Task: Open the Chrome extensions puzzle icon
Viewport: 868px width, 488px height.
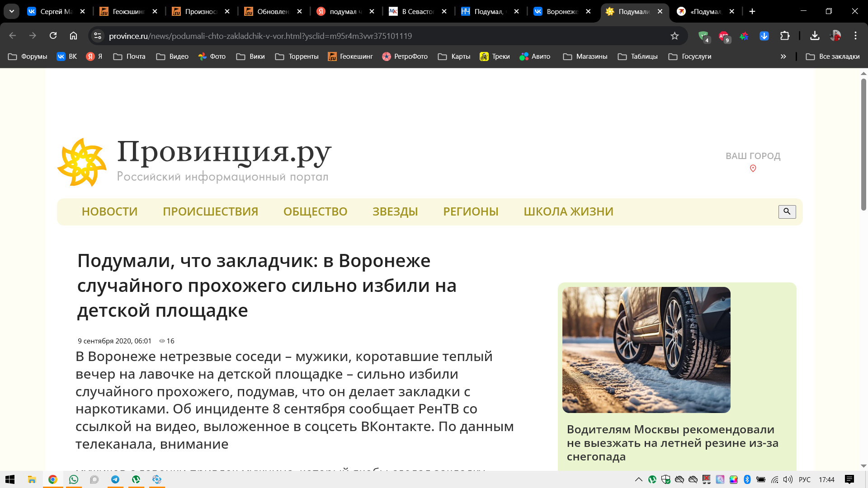Action: click(785, 36)
